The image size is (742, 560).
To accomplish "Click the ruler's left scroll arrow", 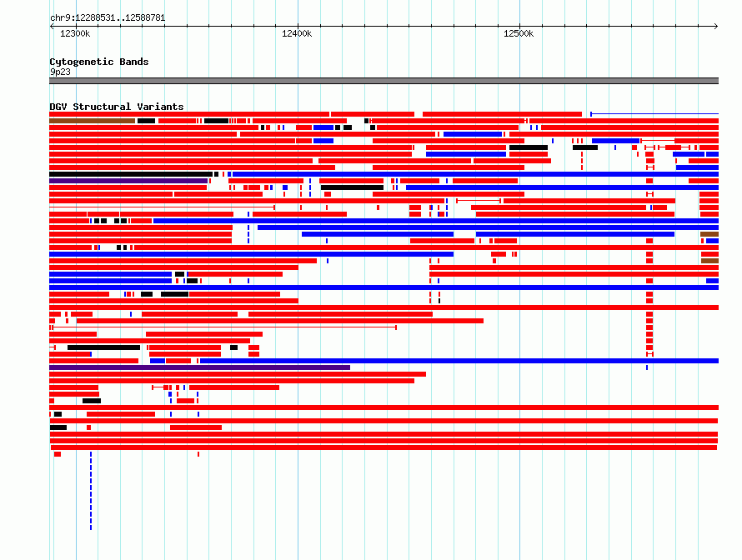I will click(x=52, y=27).
